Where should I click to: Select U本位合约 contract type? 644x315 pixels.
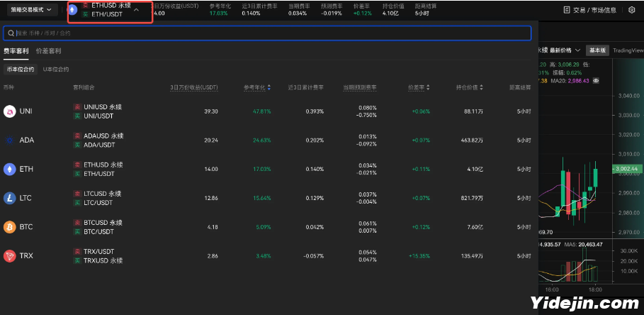(x=56, y=70)
